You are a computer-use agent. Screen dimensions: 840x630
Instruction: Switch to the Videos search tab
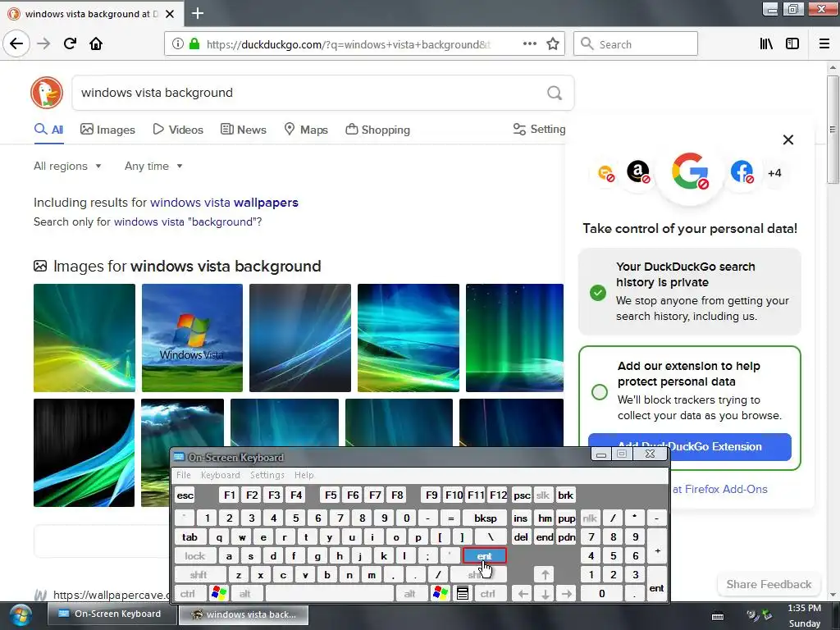pos(178,130)
